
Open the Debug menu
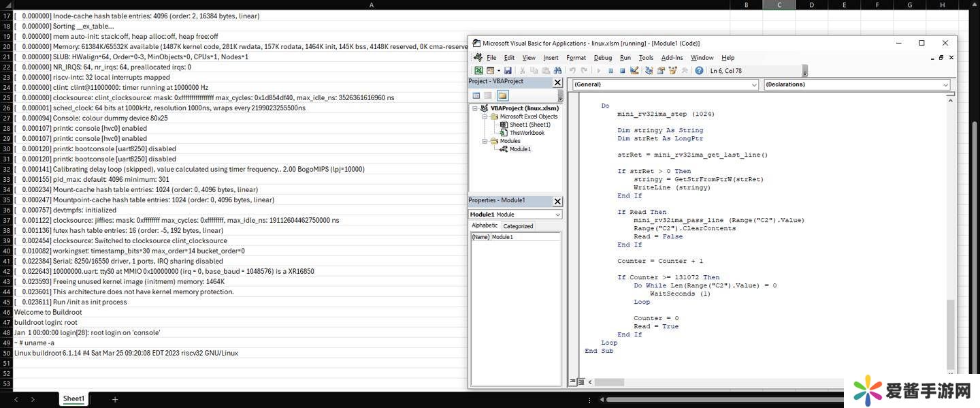point(602,58)
